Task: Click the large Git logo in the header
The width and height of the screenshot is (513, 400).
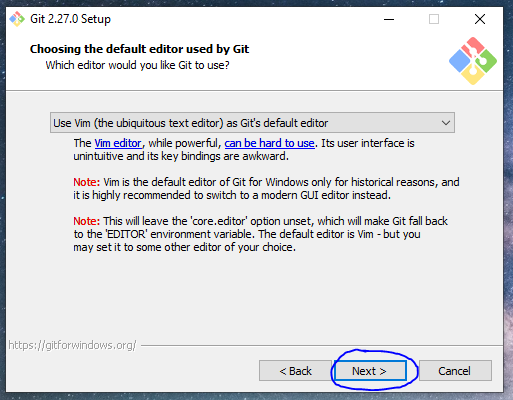Action: pyautogui.click(x=473, y=61)
